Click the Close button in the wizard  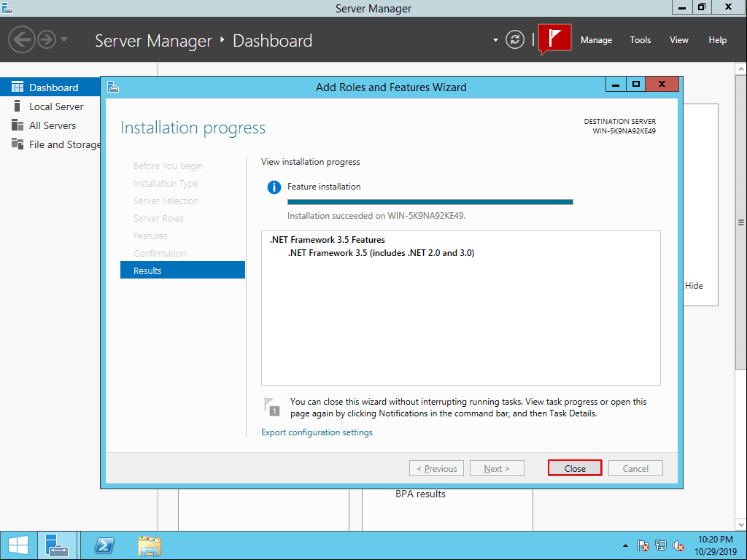[575, 468]
